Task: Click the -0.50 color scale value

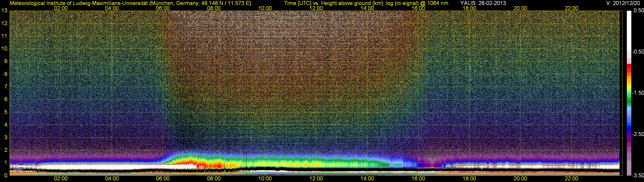Action: tap(638, 52)
